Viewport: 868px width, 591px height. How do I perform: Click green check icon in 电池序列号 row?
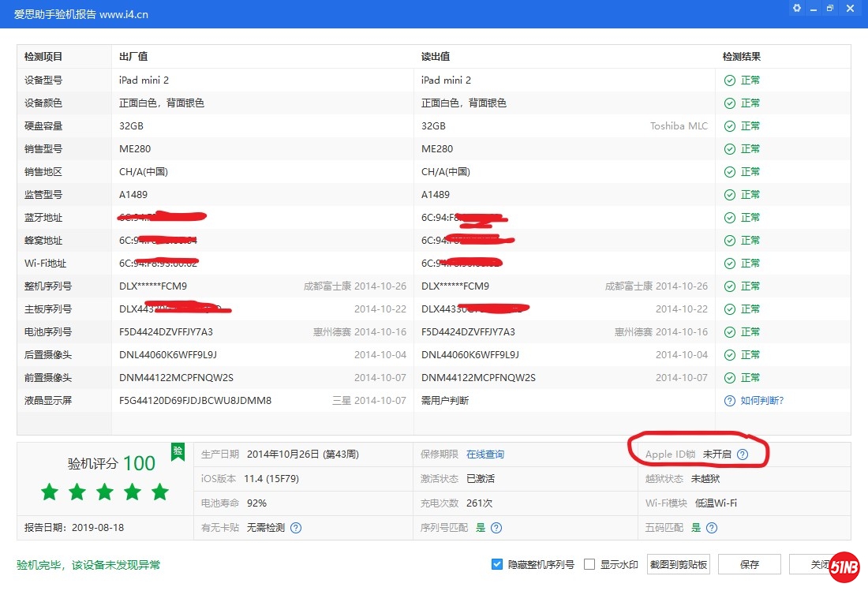[730, 332]
